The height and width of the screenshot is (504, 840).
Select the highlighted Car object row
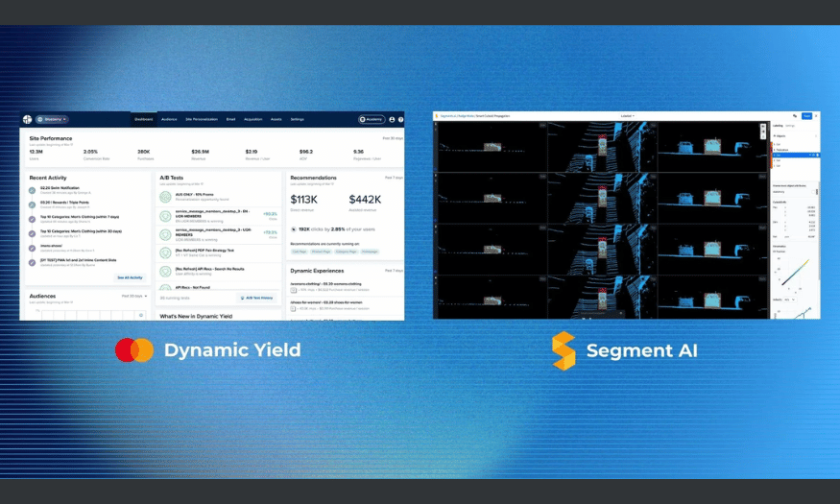(x=796, y=155)
